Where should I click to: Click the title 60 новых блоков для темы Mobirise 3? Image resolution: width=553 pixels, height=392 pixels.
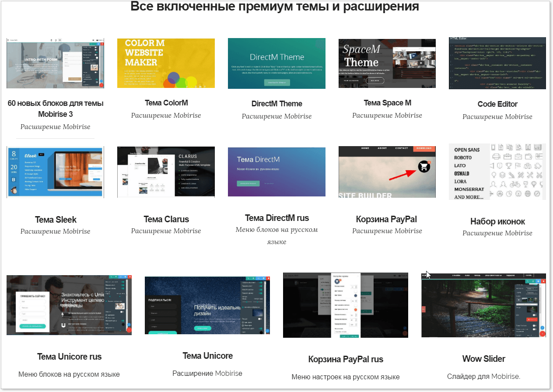click(x=56, y=109)
